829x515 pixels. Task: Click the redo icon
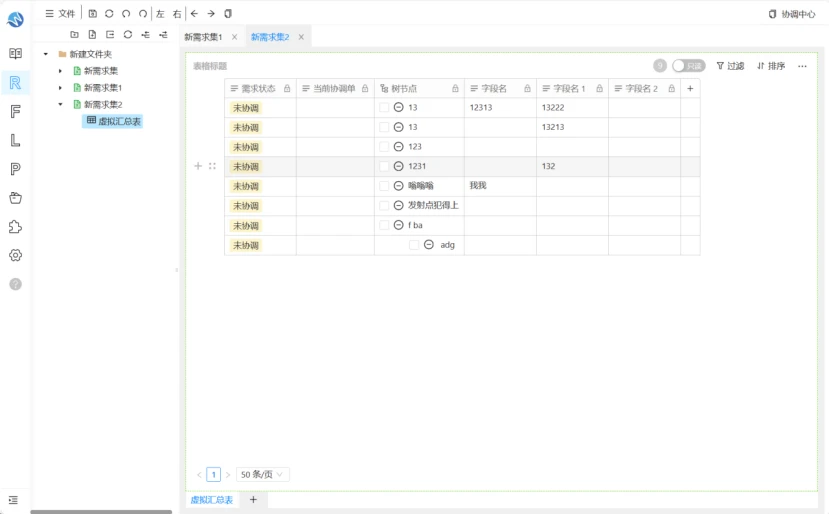pyautogui.click(x=143, y=14)
